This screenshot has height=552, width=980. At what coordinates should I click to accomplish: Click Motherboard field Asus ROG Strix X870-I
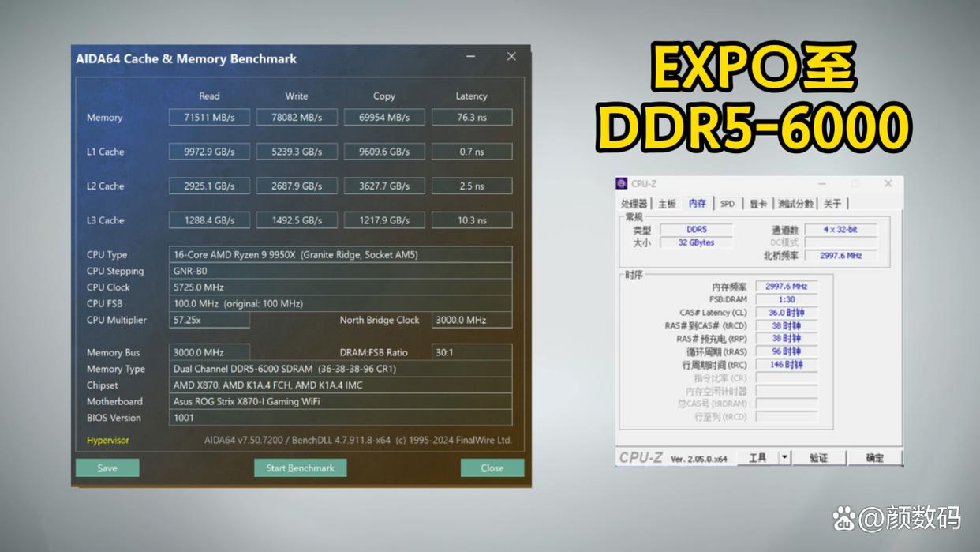[341, 401]
